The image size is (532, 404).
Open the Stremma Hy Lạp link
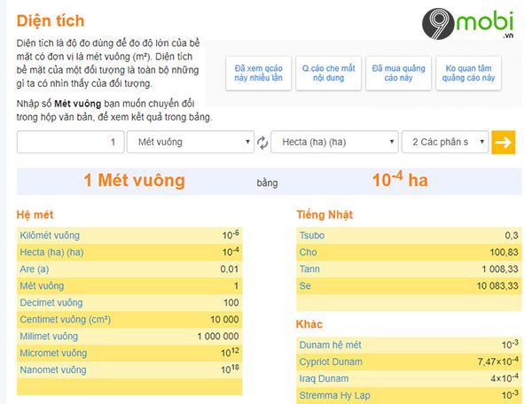pos(334,395)
